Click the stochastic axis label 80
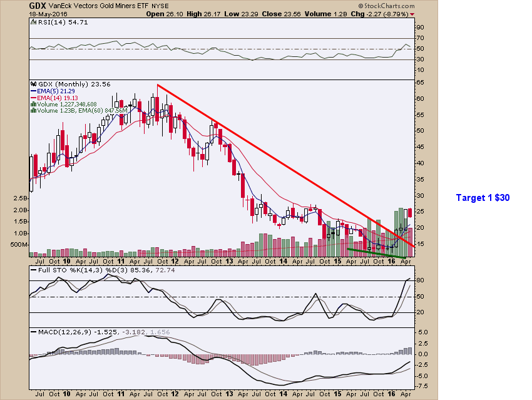The height and width of the screenshot is (400, 532). click(x=420, y=280)
